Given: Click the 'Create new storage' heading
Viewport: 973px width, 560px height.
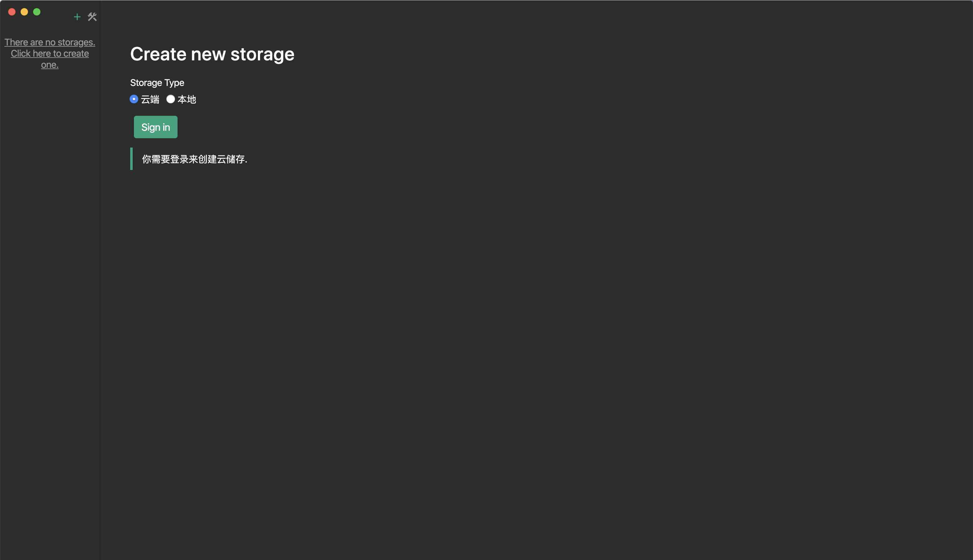Looking at the screenshot, I should pyautogui.click(x=212, y=54).
